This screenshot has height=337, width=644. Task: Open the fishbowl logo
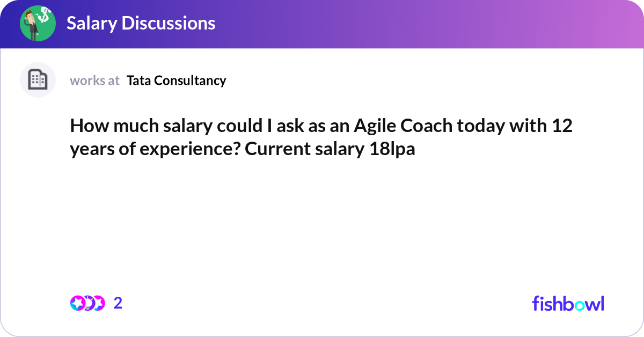click(568, 303)
